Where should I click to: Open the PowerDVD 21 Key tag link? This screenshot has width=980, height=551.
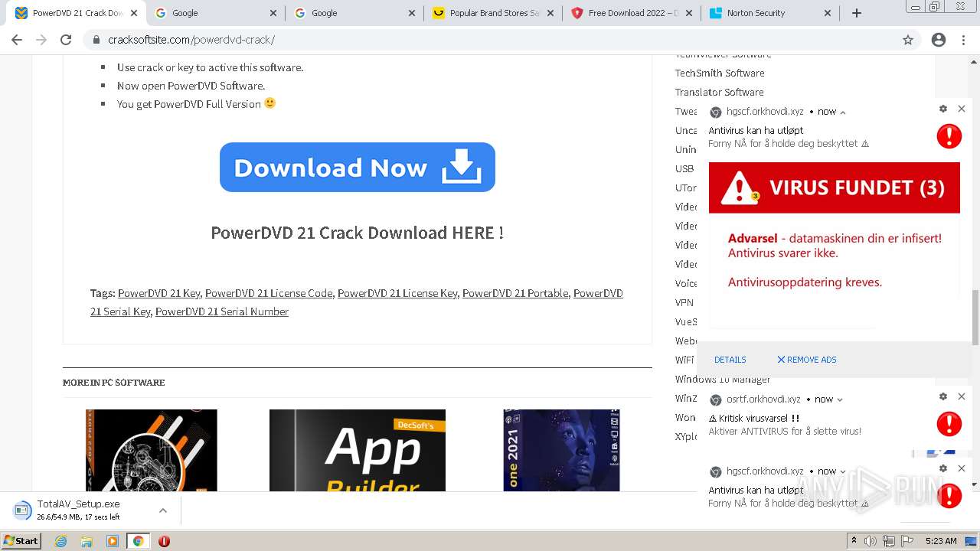pyautogui.click(x=159, y=293)
